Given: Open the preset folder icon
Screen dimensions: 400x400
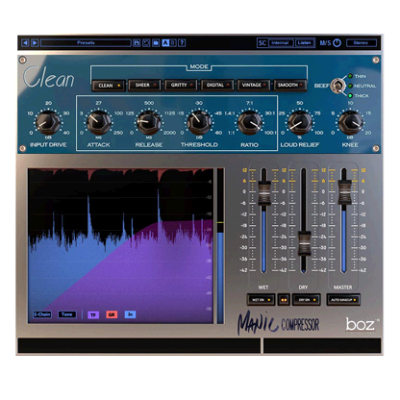Looking at the screenshot, I should coord(156,43).
